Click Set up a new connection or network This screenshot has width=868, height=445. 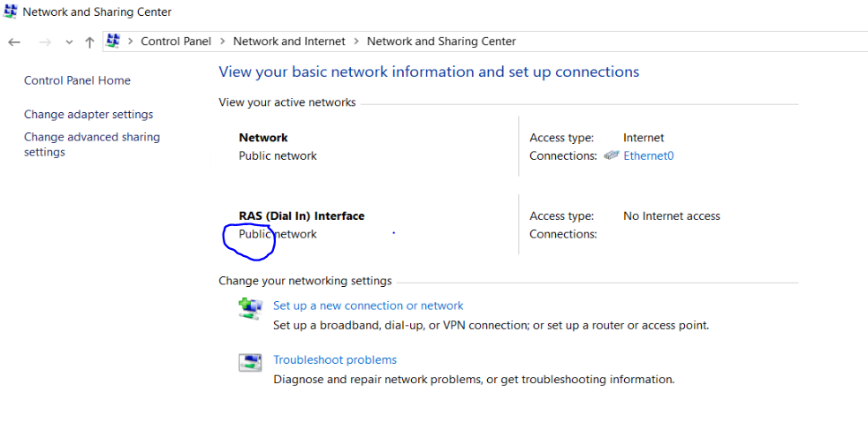coord(368,305)
